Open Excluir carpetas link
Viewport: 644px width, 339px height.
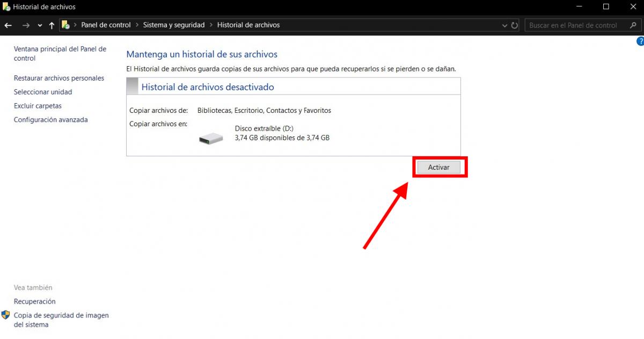[38, 106]
